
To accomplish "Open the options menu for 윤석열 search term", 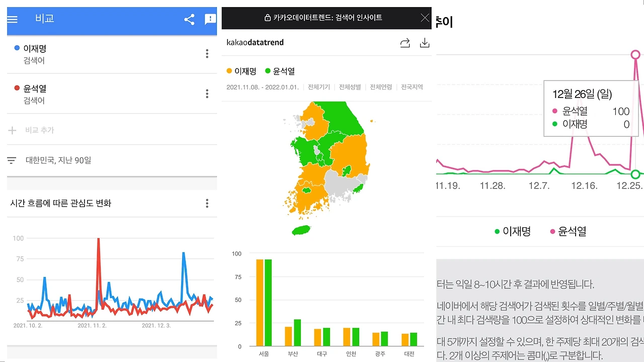I will coord(207,94).
